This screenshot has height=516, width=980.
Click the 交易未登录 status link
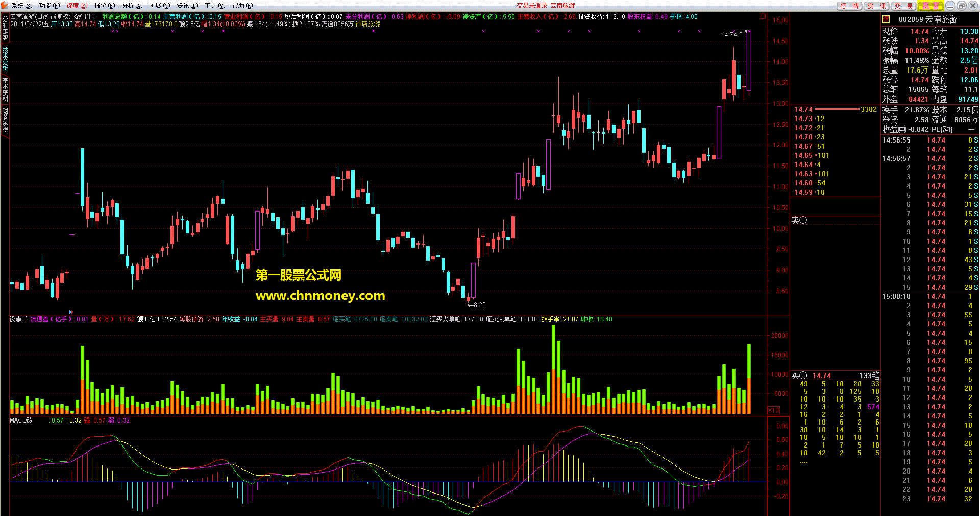(532, 6)
